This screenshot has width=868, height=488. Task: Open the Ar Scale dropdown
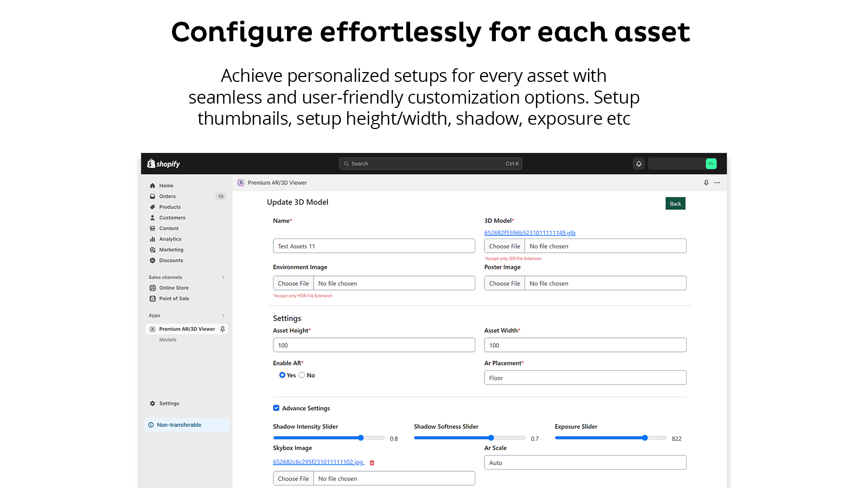click(585, 463)
